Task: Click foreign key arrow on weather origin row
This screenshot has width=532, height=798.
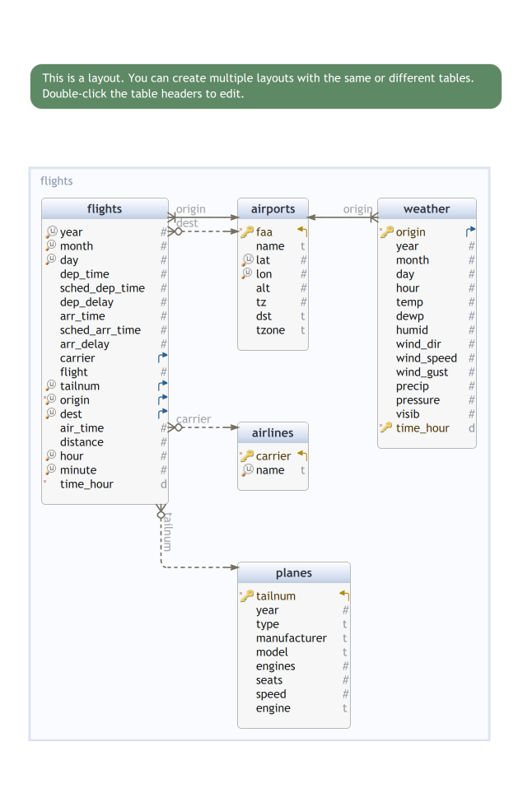Action: click(470, 232)
